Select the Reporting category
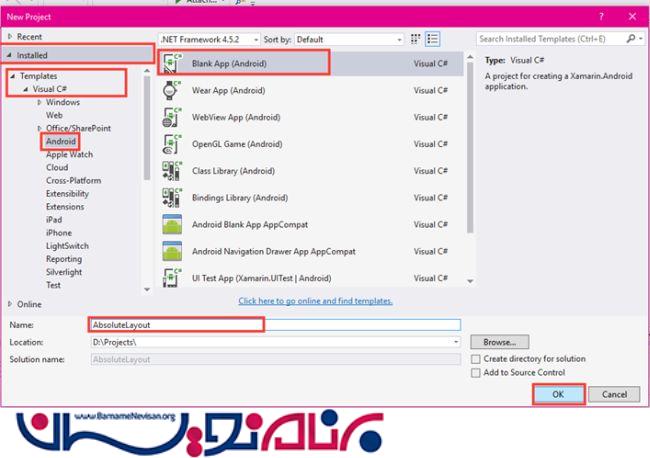Viewport: 650px width, 458px height. [64, 259]
